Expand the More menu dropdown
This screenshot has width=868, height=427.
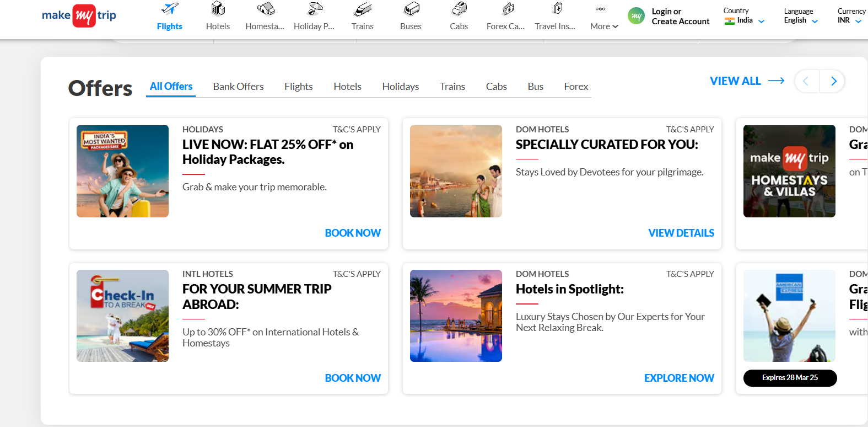[x=605, y=26]
